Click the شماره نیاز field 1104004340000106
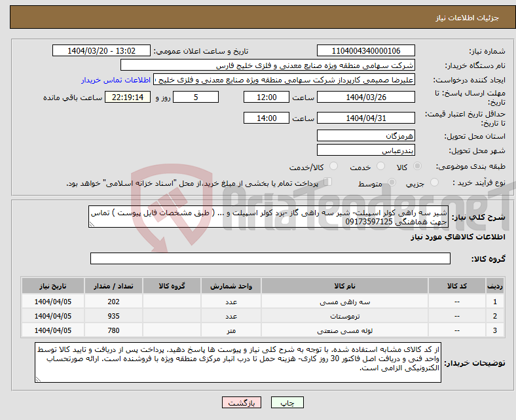 click(366, 50)
